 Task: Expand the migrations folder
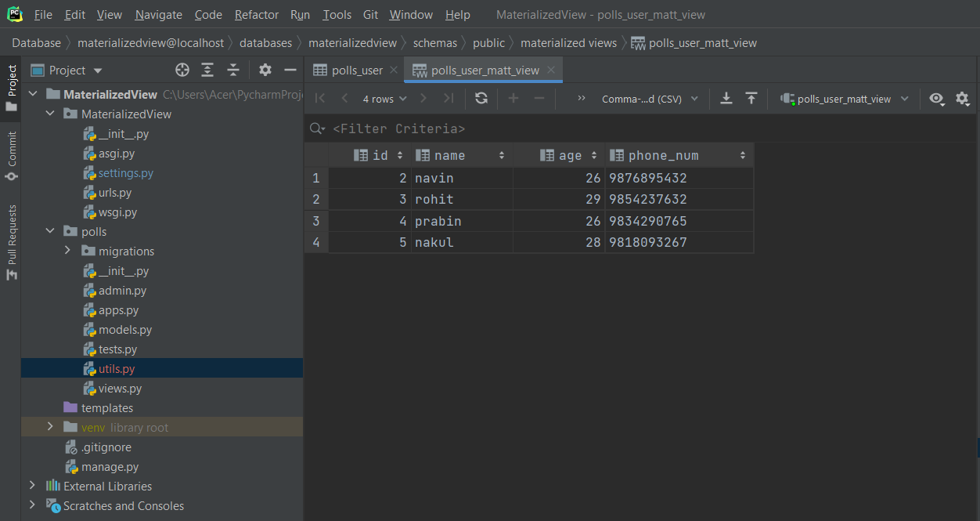pos(67,251)
